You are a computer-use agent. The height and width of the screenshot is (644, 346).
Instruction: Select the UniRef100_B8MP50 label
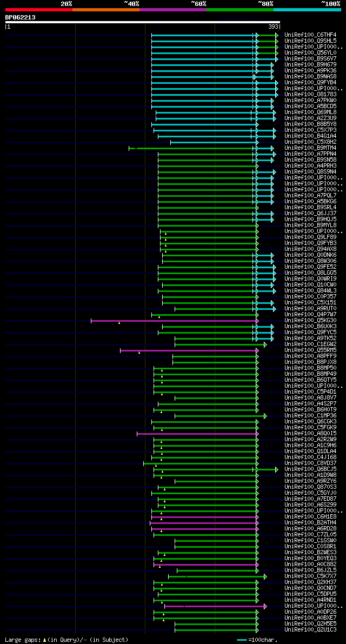pos(310,368)
